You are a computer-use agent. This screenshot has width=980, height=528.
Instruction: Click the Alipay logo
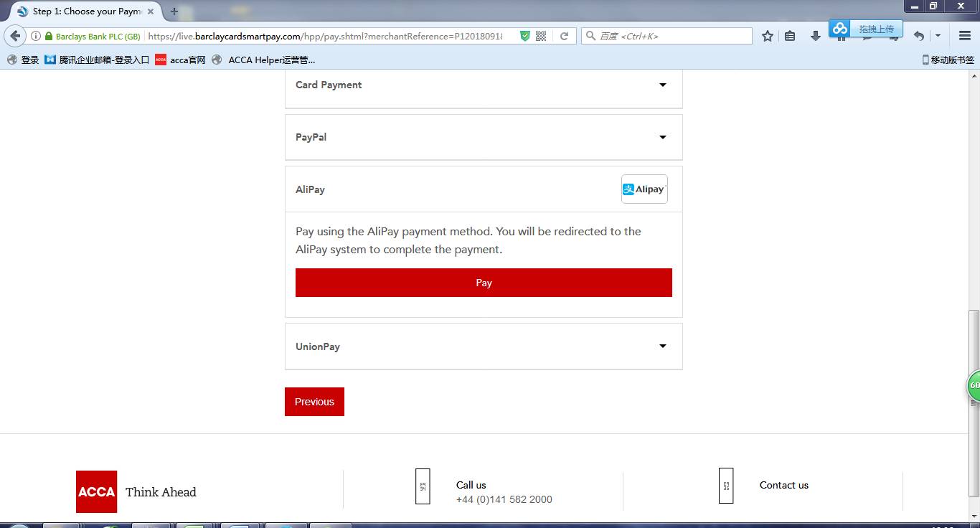click(x=644, y=189)
